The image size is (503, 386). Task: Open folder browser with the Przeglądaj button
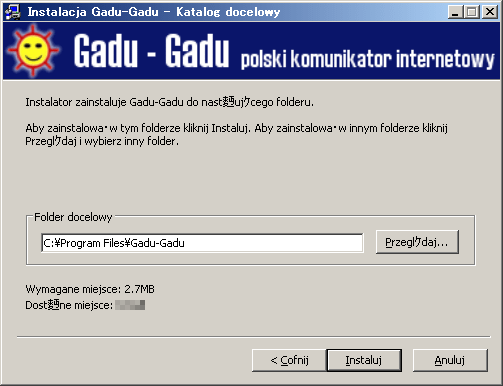pos(417,242)
